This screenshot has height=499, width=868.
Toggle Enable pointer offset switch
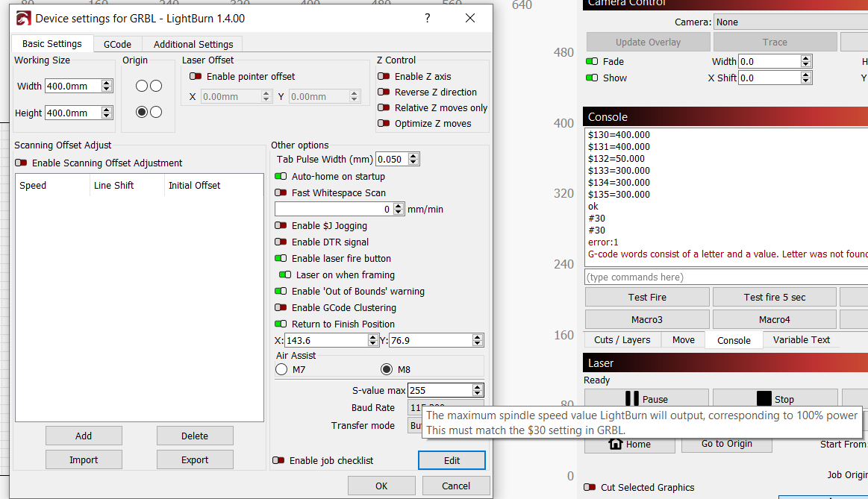pyautogui.click(x=196, y=76)
